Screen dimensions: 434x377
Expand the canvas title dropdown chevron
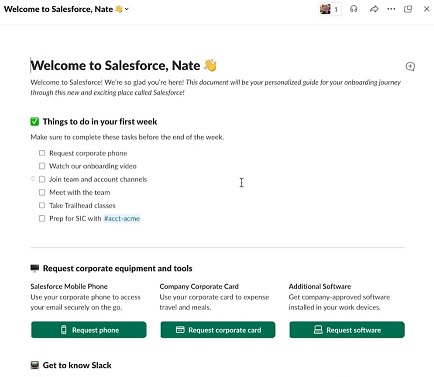(127, 9)
